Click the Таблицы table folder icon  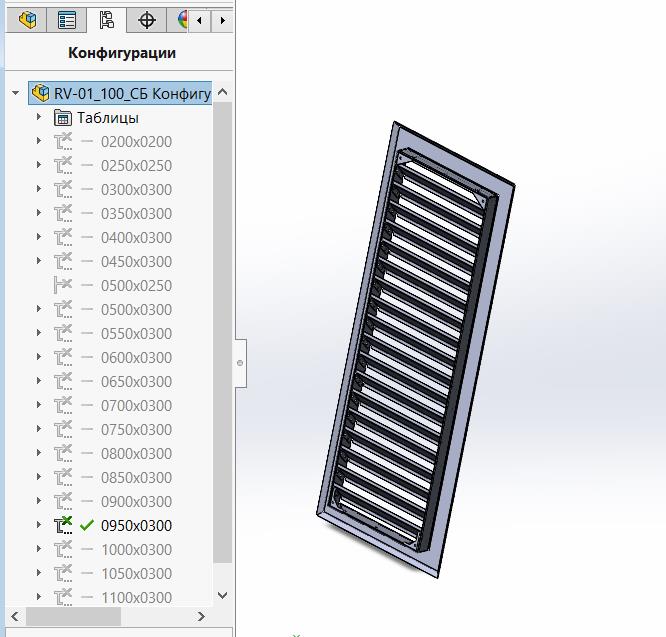click(63, 118)
